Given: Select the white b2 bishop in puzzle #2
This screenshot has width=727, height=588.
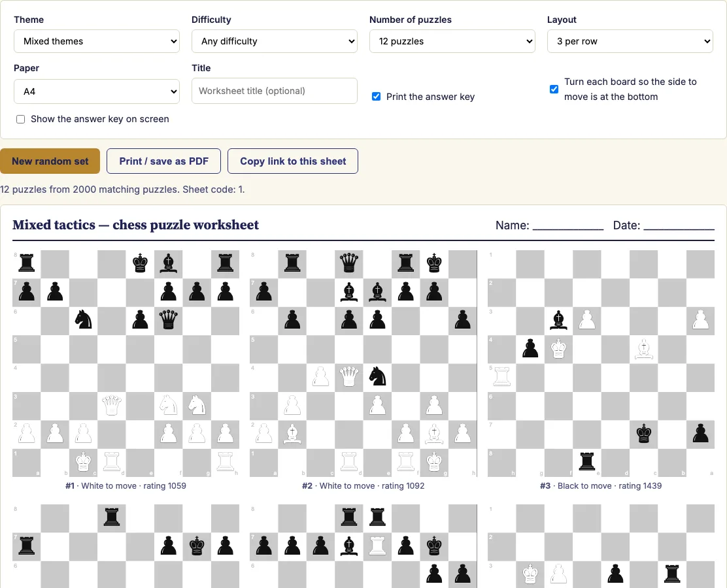Looking at the screenshot, I should click(292, 434).
